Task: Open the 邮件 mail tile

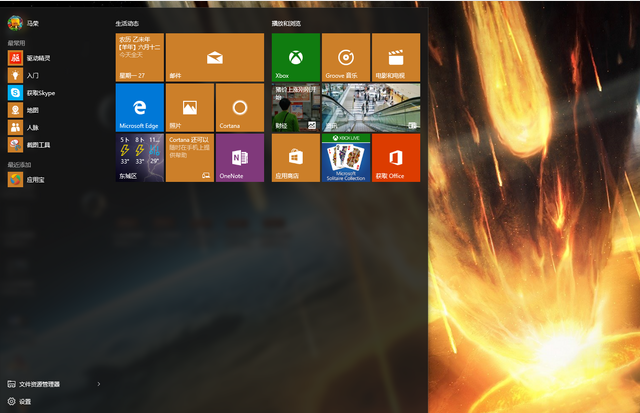Action: (215, 57)
